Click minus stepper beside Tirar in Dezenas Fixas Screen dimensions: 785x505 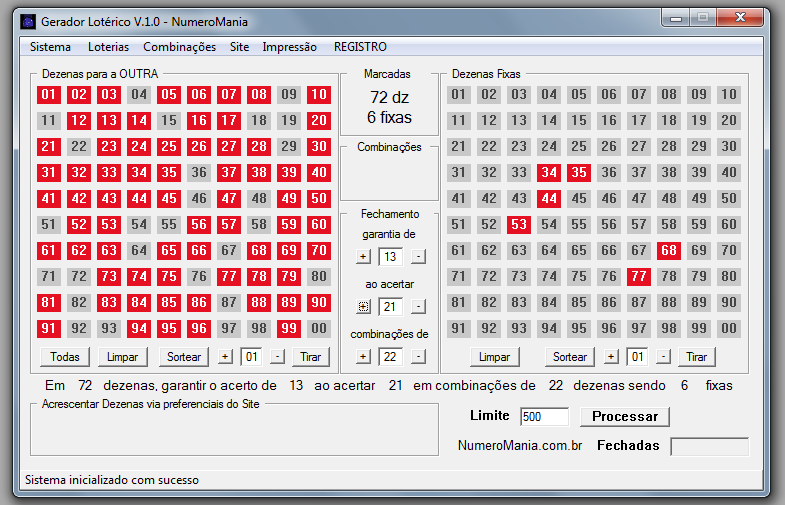[x=663, y=357]
